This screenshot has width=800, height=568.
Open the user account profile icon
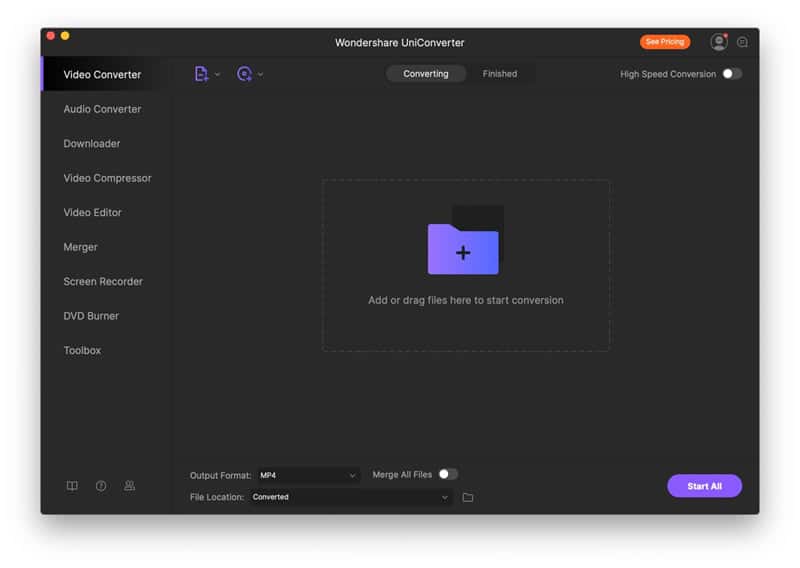[719, 42]
